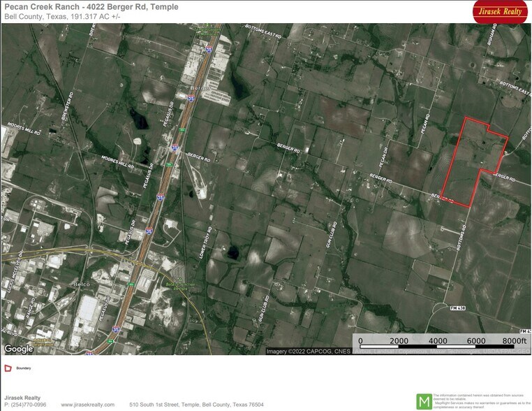This screenshot has width=532, height=411.
Task: Click the Jirasek Realty red logo badge
Action: click(x=500, y=12)
